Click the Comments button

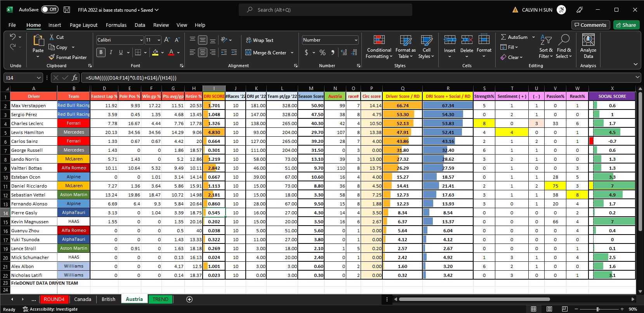(x=590, y=25)
